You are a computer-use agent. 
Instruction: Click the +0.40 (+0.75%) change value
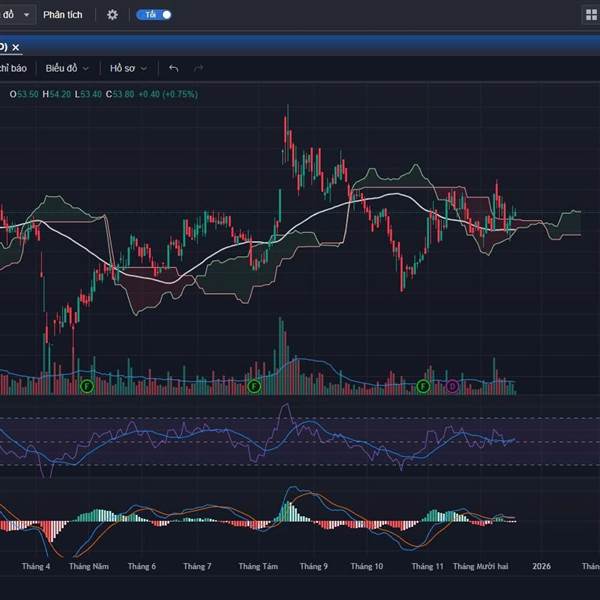coord(168,94)
